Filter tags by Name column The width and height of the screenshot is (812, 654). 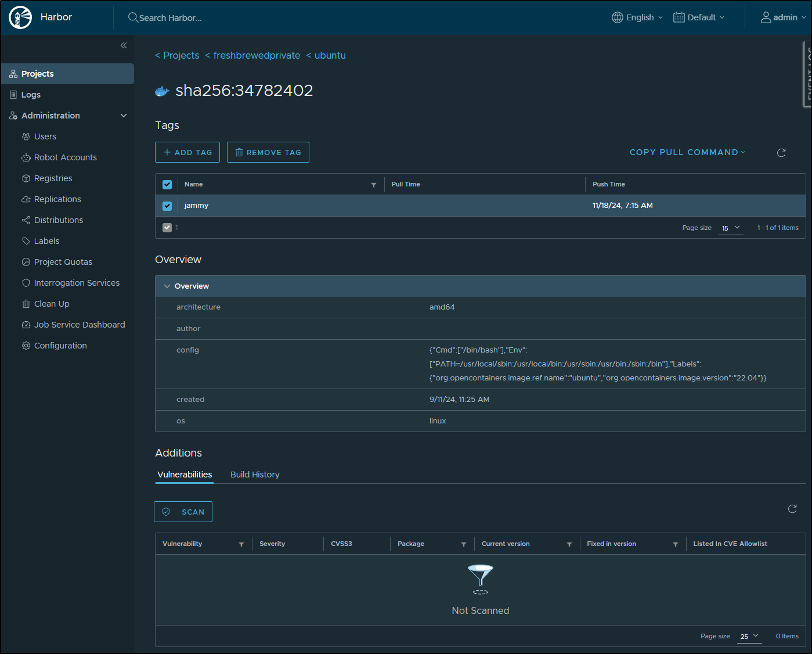click(x=374, y=185)
